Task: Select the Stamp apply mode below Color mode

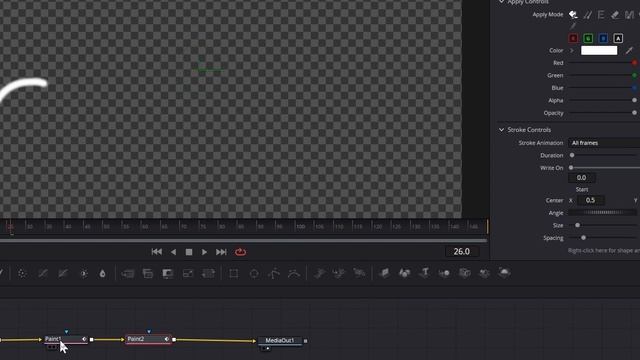Action: [x=573, y=26]
